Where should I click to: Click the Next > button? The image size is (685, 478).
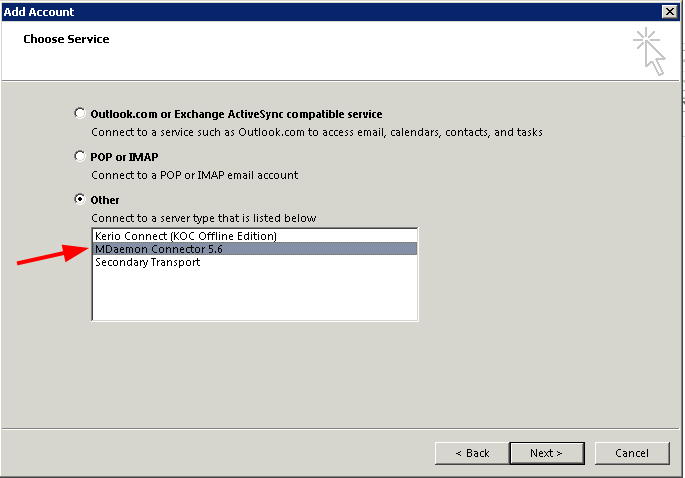tap(547, 453)
